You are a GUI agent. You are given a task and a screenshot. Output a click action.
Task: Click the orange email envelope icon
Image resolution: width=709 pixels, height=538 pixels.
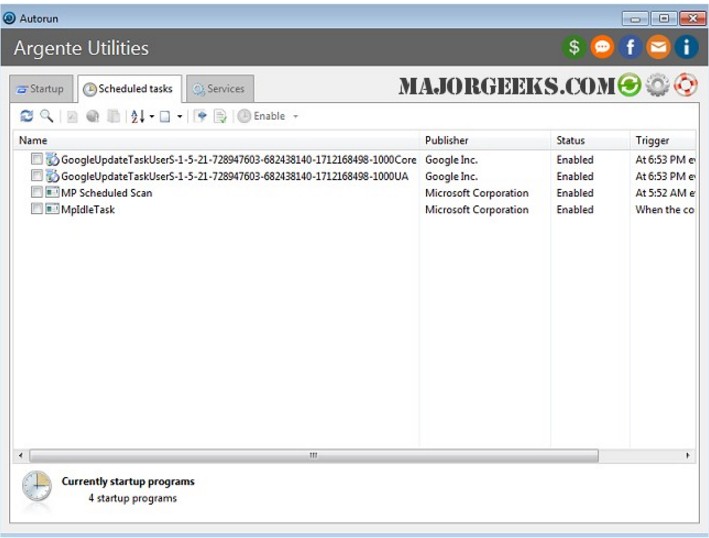[x=658, y=47]
